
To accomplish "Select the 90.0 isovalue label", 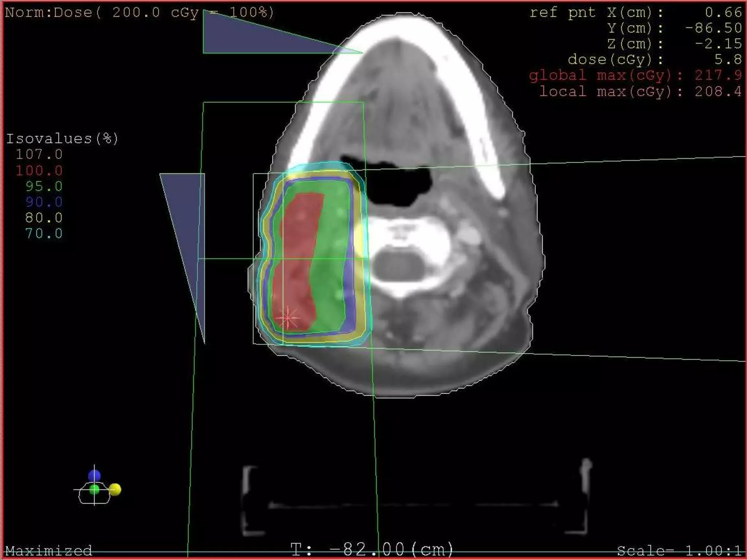I will pyautogui.click(x=44, y=202).
